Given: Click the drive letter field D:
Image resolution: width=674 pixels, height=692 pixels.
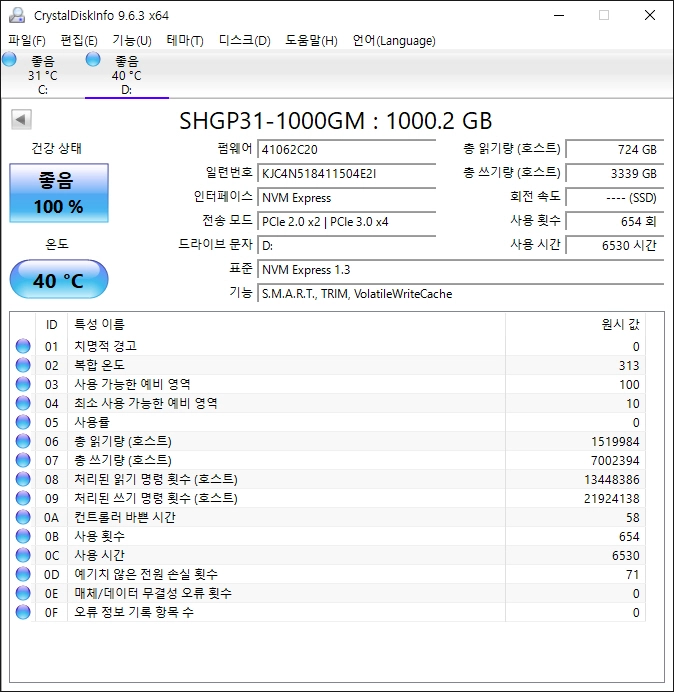Looking at the screenshot, I should click(x=346, y=245).
